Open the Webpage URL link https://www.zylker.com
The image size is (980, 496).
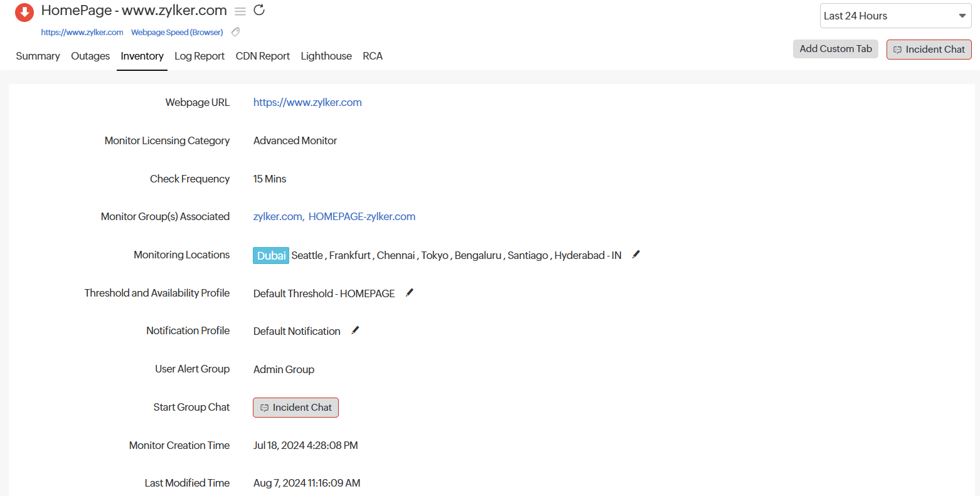point(307,102)
